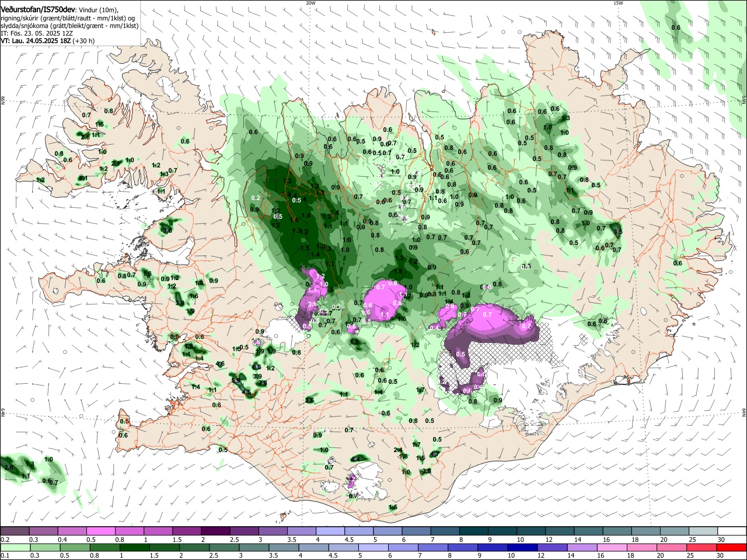
Task: Pick the dark purple 2 mm sleet/snow swatch
Action: click(215, 531)
